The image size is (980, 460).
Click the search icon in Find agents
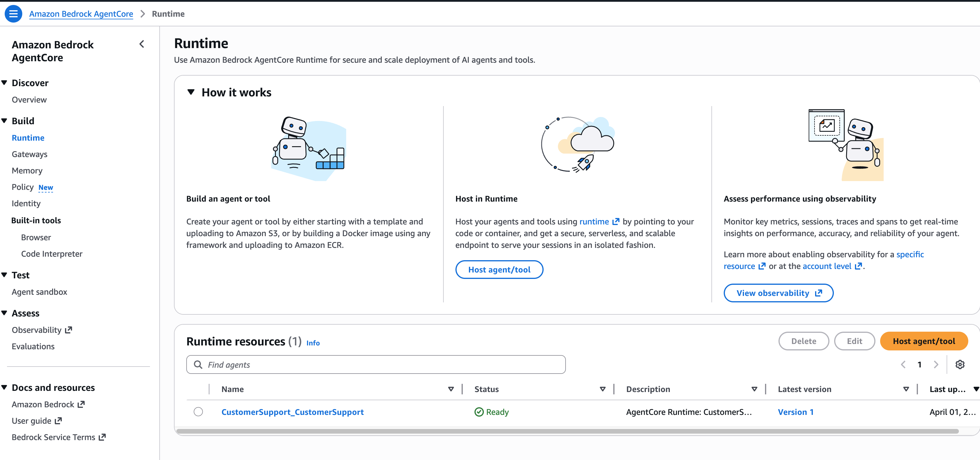[x=198, y=364]
